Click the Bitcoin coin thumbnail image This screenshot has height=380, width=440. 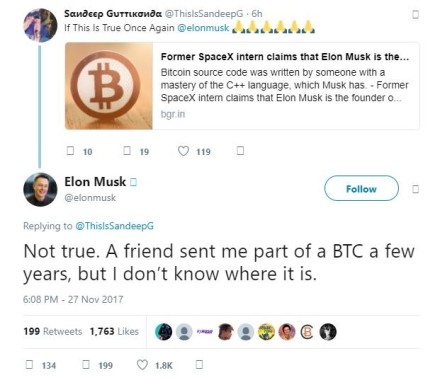pyautogui.click(x=109, y=86)
